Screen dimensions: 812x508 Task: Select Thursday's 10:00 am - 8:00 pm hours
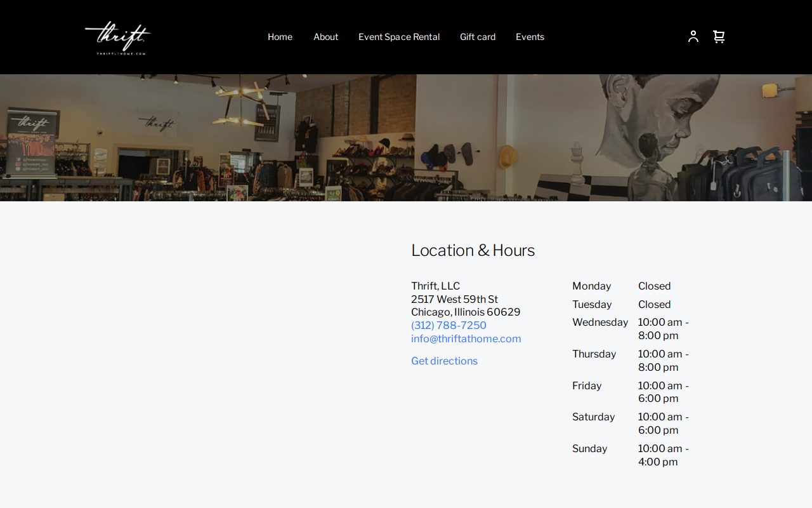[664, 361]
